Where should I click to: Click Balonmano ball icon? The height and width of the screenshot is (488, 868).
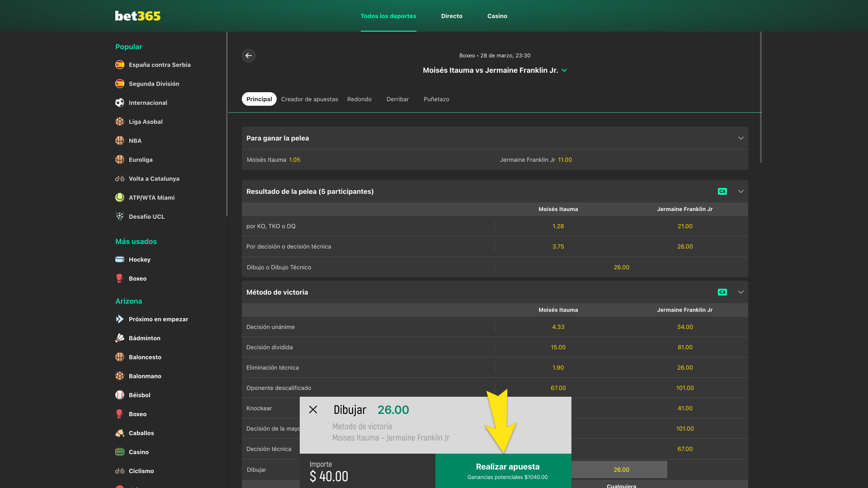[x=120, y=376]
